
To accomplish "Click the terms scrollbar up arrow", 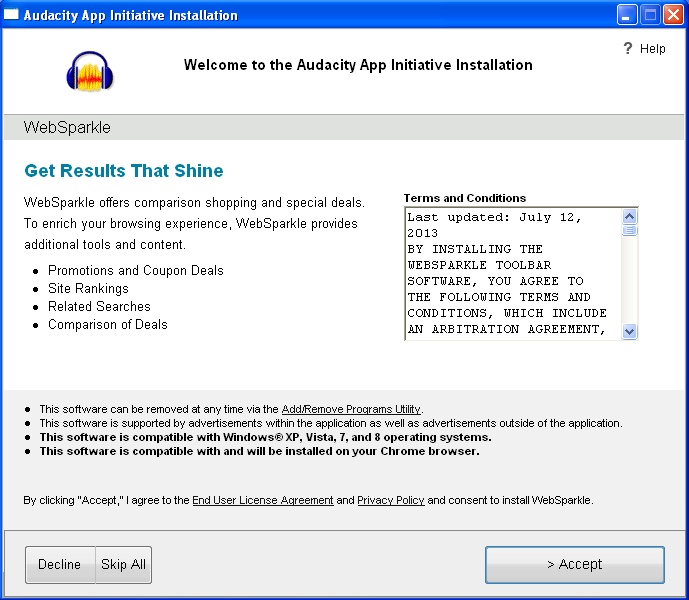I will tap(630, 216).
